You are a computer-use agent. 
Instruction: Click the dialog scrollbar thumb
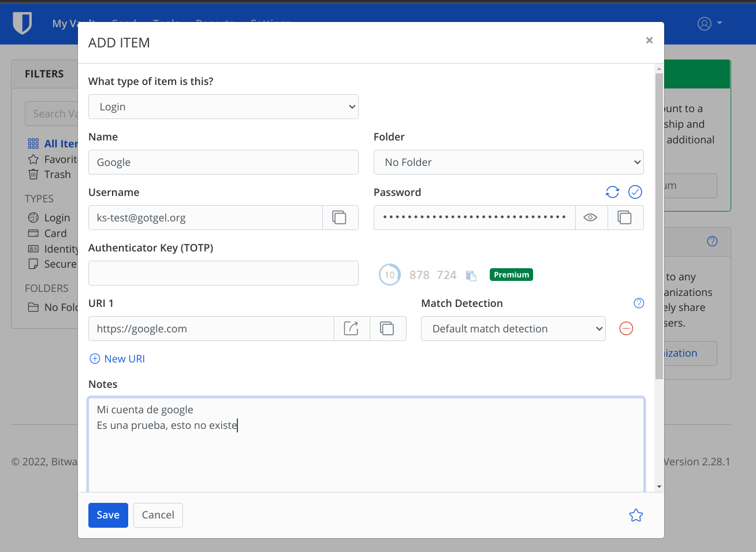[659, 227]
